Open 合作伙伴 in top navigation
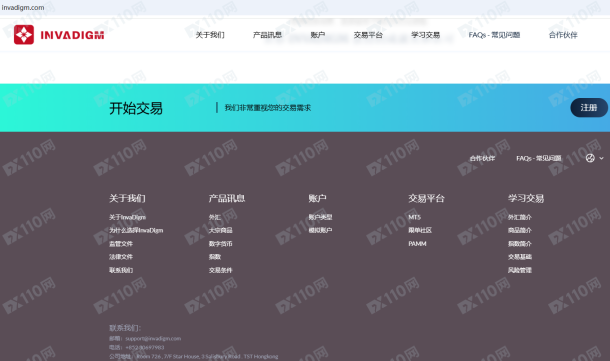610x361 pixels. tap(563, 35)
